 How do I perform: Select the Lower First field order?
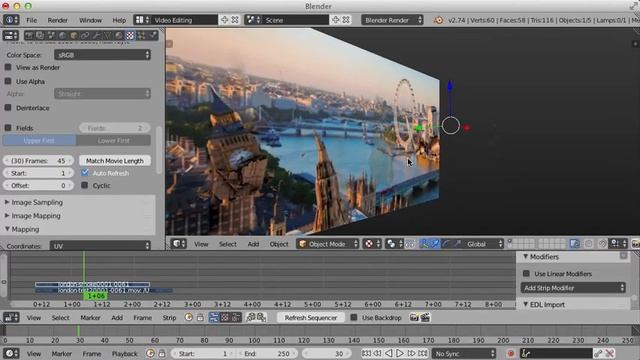pyautogui.click(x=113, y=140)
